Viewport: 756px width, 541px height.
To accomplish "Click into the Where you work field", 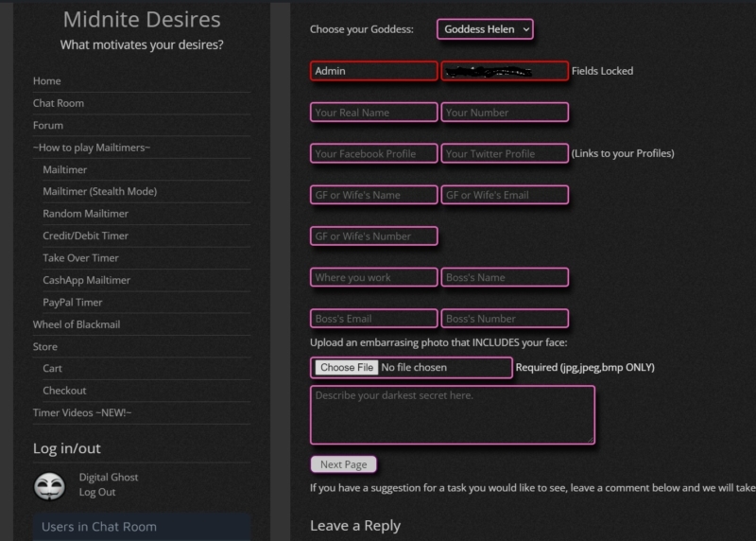I will 373,278.
